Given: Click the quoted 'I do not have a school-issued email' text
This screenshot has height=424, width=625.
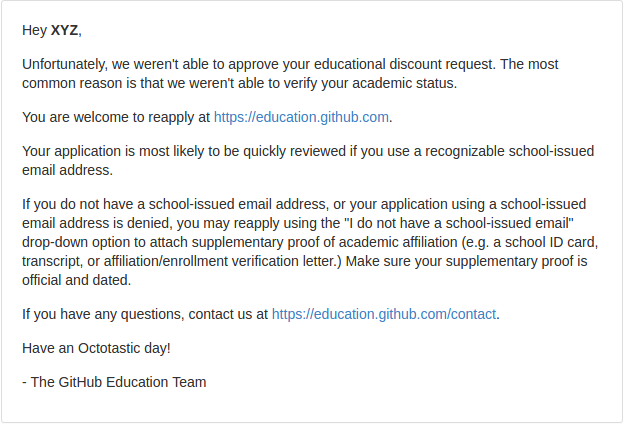Looking at the screenshot, I should coord(459,223).
